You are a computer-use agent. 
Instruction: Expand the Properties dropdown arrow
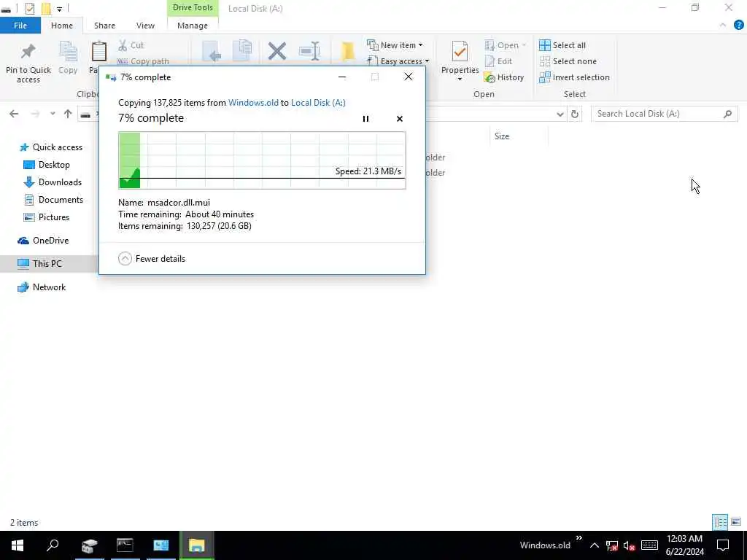point(460,79)
